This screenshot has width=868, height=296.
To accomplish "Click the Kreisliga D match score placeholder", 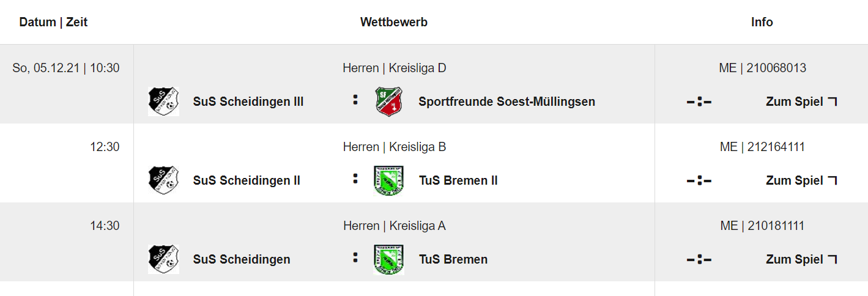I will point(699,102).
